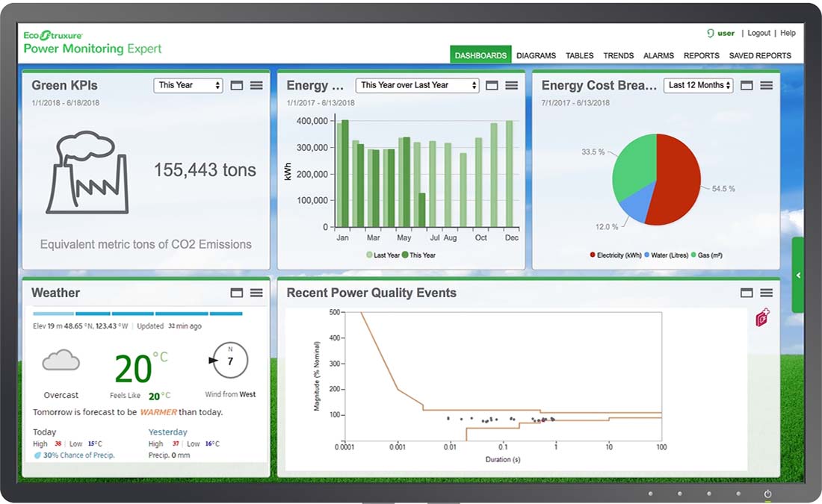Open the Green KPIs gadget menu
This screenshot has width=822, height=504.
tap(258, 85)
